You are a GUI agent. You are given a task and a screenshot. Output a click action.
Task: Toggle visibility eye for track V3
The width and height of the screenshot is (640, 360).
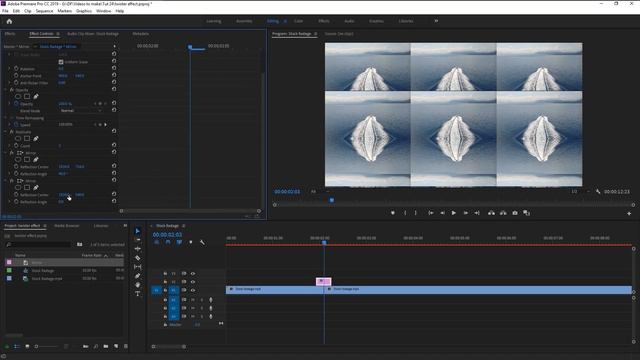point(193,273)
